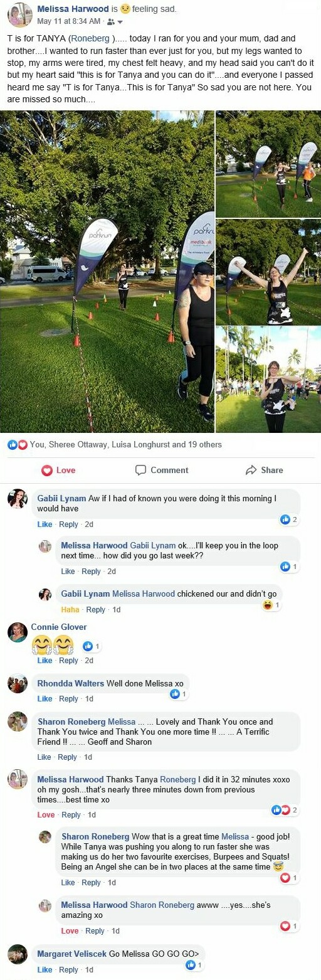Open the post audience privacy dropdown arrow
The image size is (321, 980).
click(x=120, y=22)
